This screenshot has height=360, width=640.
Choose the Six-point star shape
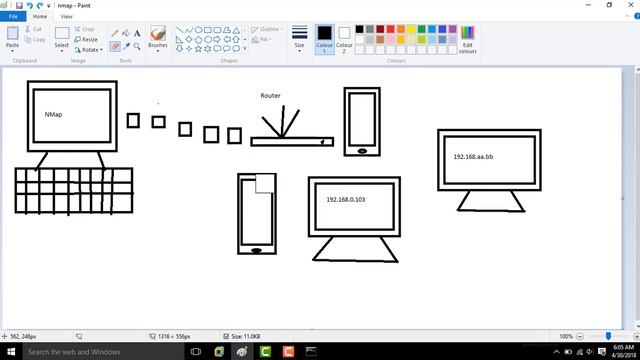click(208, 49)
